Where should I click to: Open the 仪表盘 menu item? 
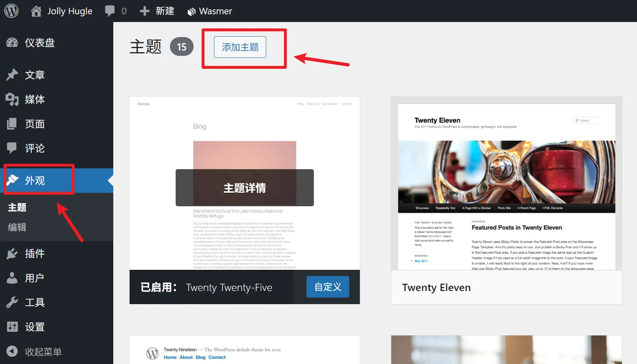click(x=57, y=42)
